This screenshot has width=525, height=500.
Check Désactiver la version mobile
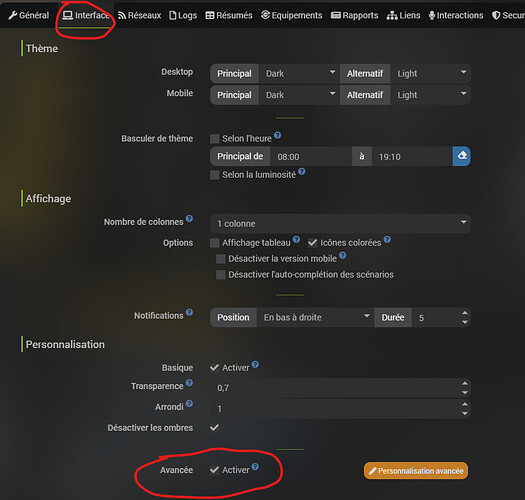(221, 259)
